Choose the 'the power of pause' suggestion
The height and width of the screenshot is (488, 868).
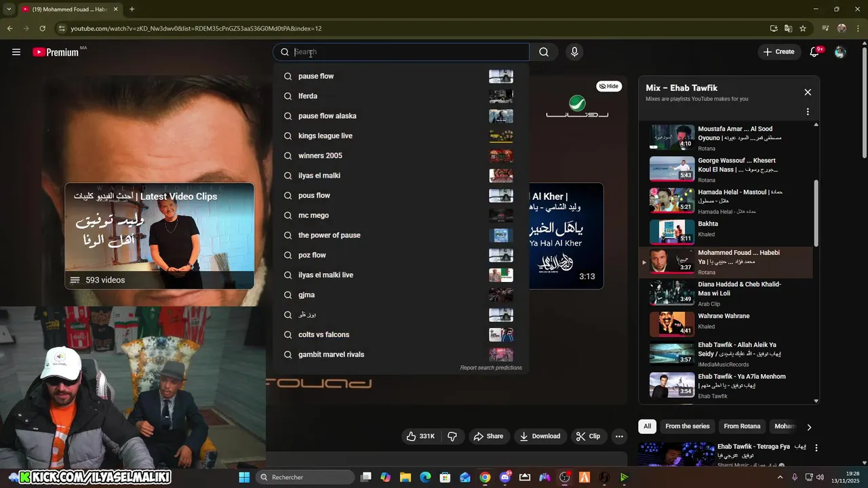point(400,235)
